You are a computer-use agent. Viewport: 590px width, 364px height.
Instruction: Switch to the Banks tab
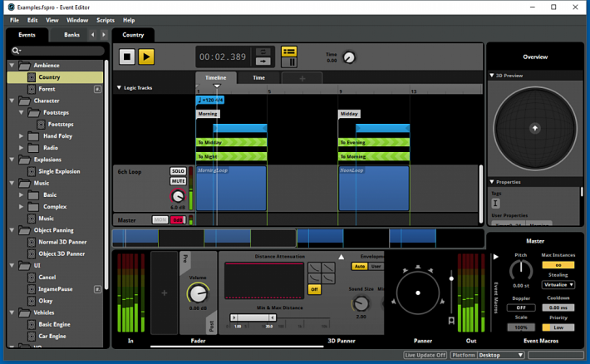[x=71, y=35]
